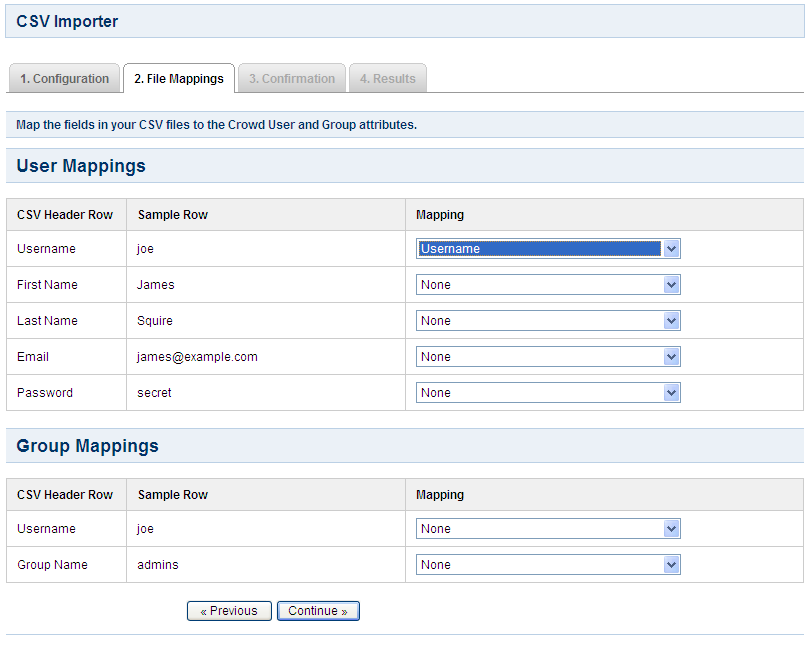
Task: Click the Map the fields instruction text
Action: (216, 125)
